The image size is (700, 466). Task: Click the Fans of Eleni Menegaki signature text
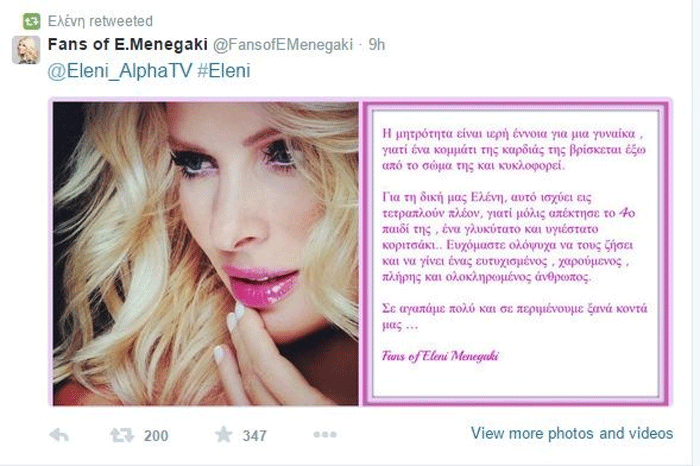pos(440,356)
